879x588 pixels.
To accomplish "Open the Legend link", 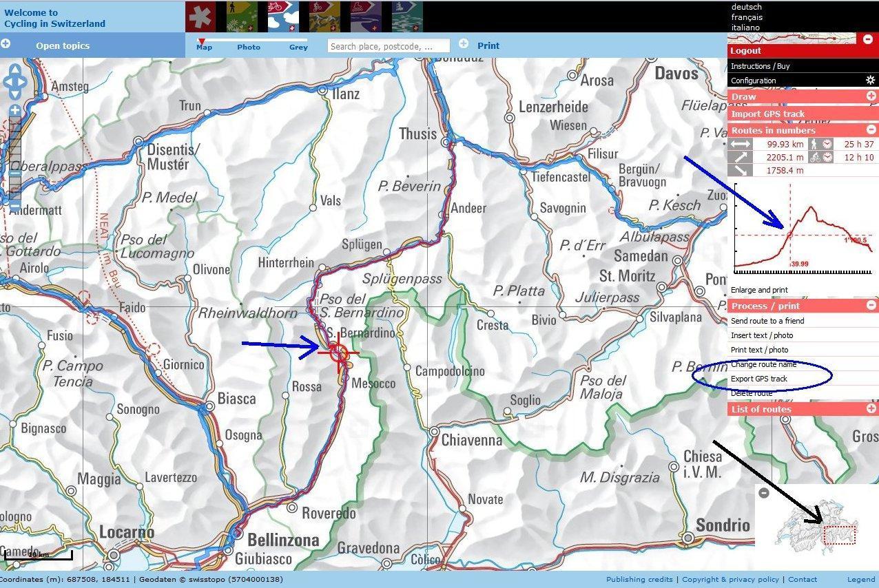I will click(861, 580).
